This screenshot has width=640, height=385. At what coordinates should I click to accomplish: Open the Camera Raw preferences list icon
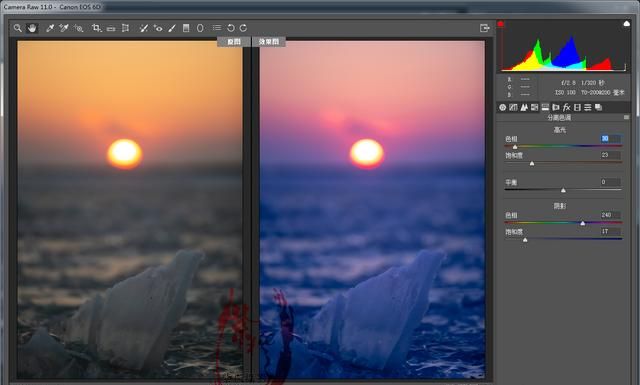tap(217, 28)
